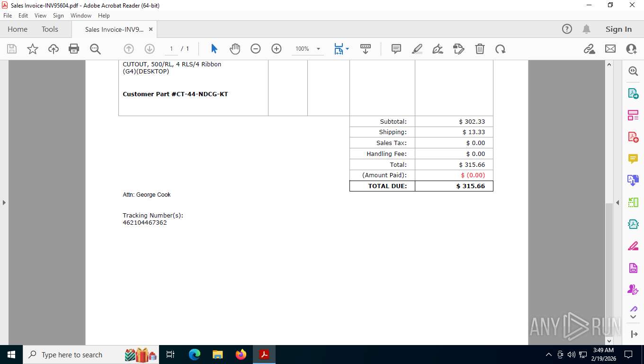
Task: Expand the right tools pane
Action: (x=634, y=334)
